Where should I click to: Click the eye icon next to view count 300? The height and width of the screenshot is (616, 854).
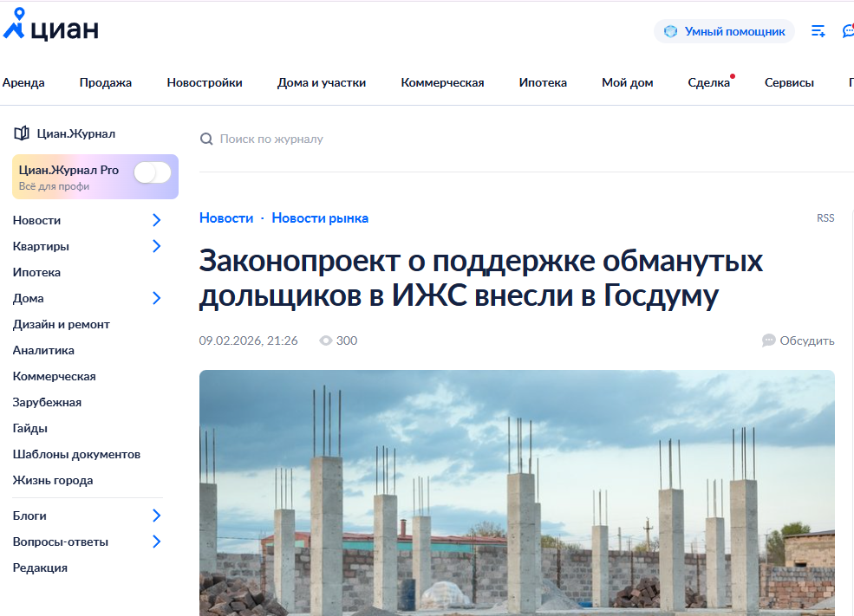click(x=323, y=340)
